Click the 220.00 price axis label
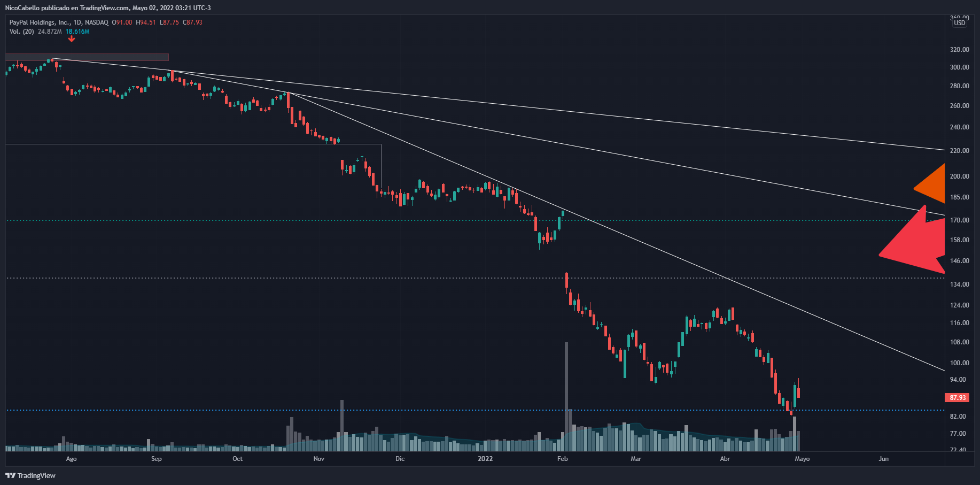The width and height of the screenshot is (980, 485). (x=959, y=150)
